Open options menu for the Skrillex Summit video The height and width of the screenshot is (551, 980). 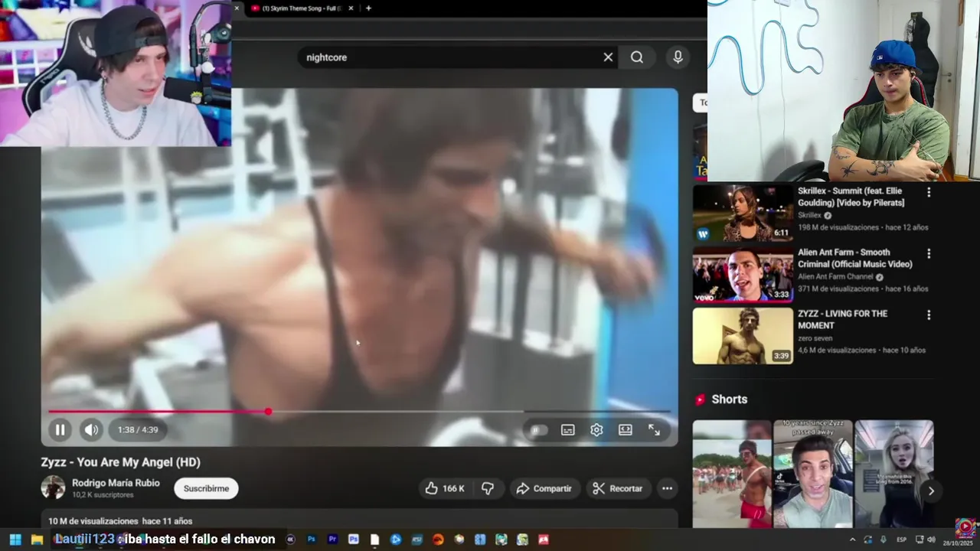coord(929,193)
